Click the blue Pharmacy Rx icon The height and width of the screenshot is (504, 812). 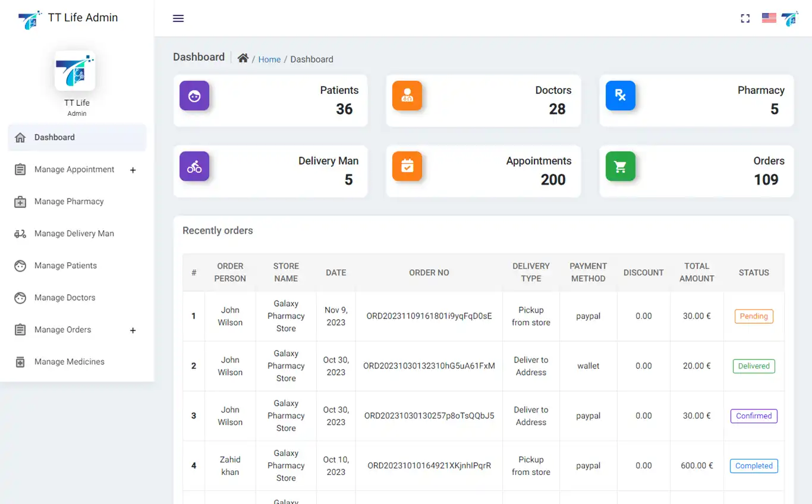click(x=620, y=96)
